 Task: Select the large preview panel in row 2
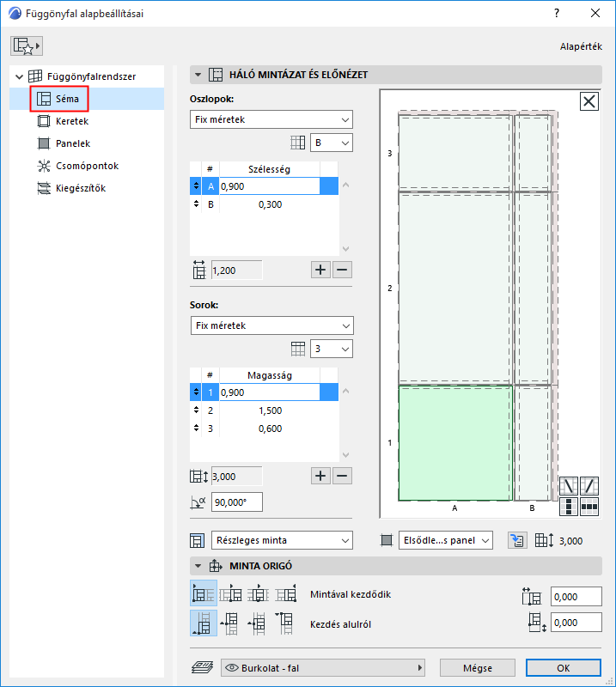(x=455, y=288)
